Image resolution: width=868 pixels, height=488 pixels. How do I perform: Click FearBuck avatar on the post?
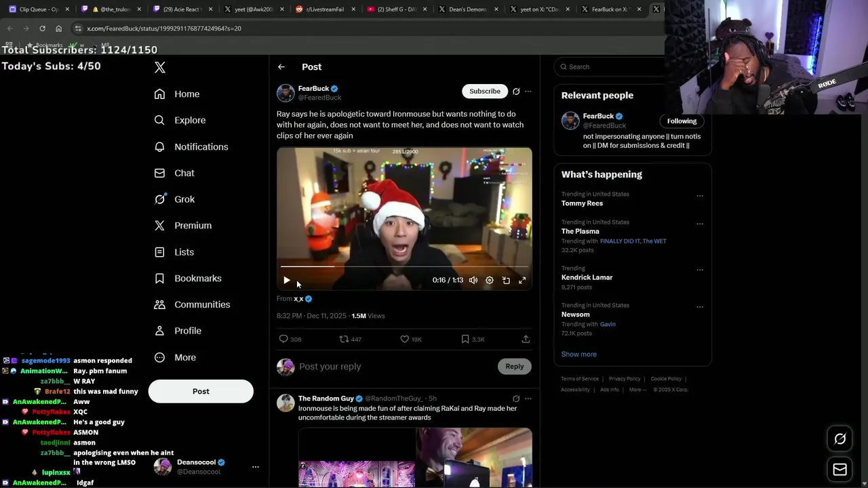[285, 93]
